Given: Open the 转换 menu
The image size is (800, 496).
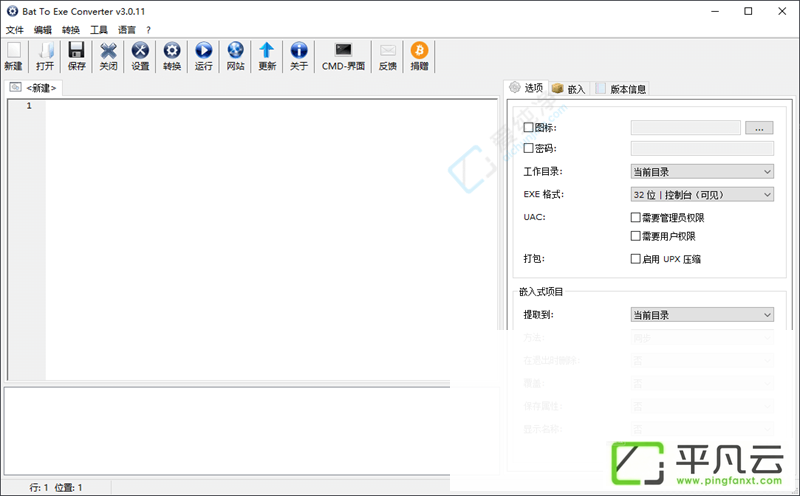Looking at the screenshot, I should click(x=71, y=30).
